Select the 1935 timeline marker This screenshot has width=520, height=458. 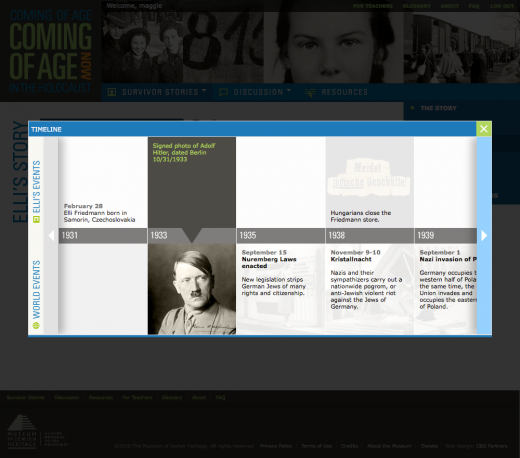click(281, 236)
